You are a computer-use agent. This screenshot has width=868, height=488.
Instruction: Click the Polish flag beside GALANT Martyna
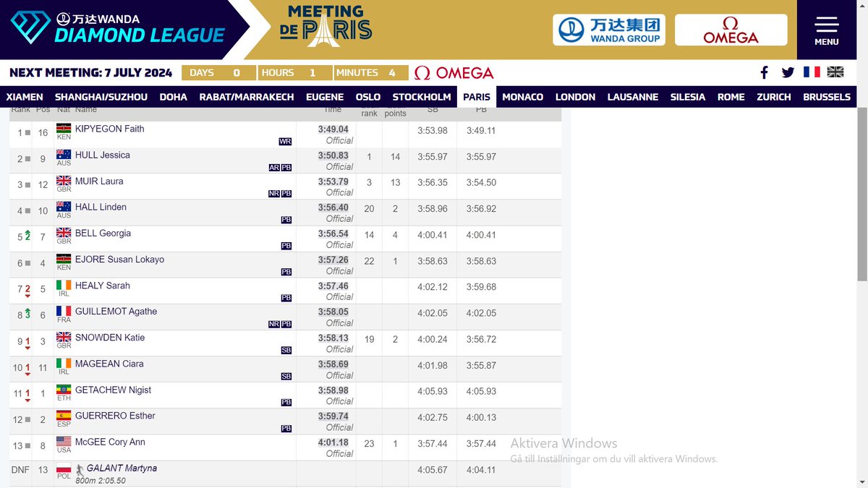tap(64, 468)
